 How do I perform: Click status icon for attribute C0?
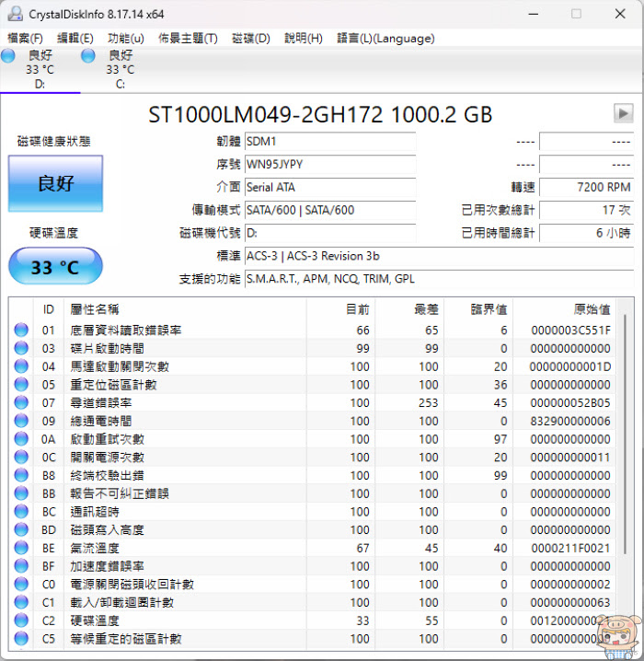point(21,584)
